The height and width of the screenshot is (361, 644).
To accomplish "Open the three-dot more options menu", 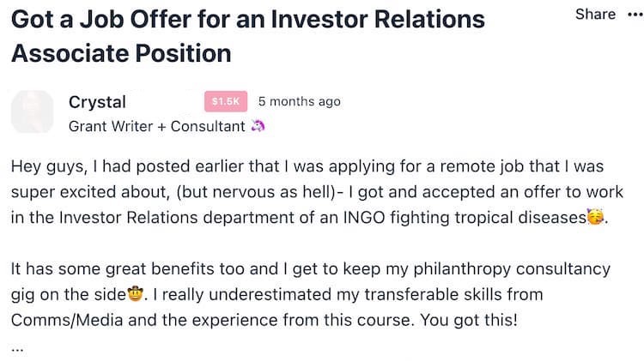I will coord(634,15).
